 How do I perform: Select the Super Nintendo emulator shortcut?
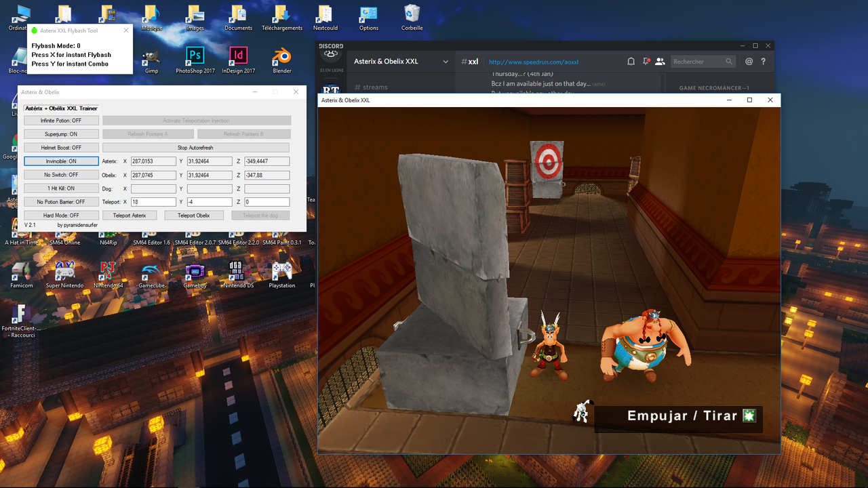point(64,274)
